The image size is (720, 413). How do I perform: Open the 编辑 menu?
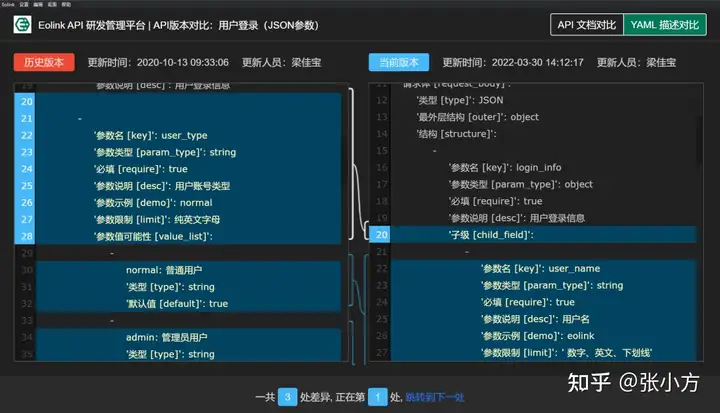pyautogui.click(x=38, y=4)
